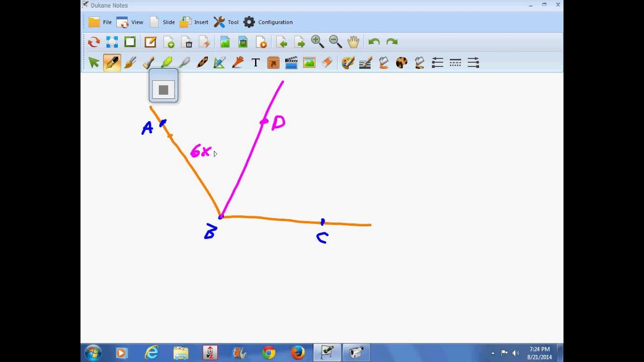Click the floating gray square stop button
Image resolution: width=644 pixels, height=362 pixels.
(x=164, y=90)
